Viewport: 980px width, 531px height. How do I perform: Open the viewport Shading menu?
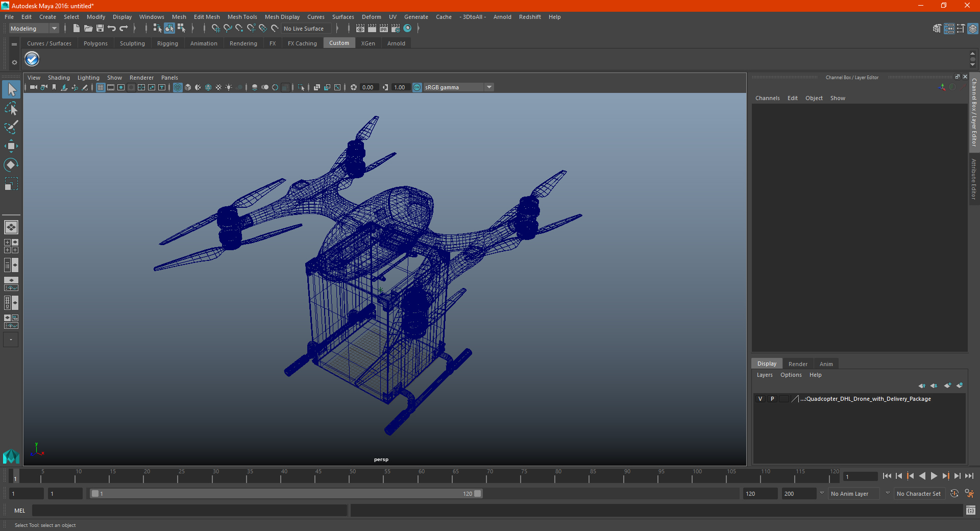click(x=59, y=78)
